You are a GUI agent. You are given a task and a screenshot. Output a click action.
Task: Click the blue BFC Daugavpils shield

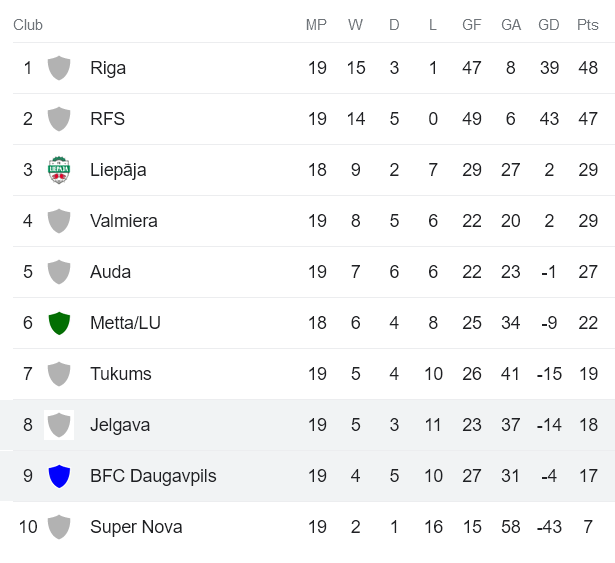point(59,476)
